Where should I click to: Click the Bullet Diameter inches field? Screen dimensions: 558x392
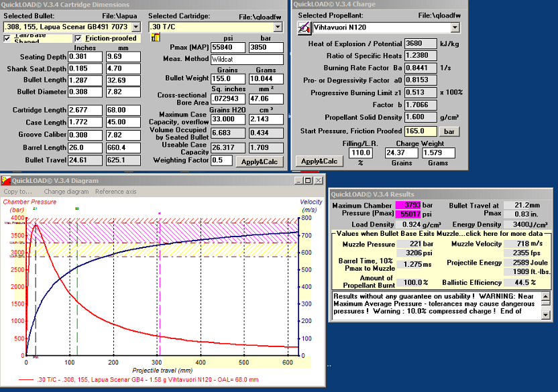[x=85, y=92]
